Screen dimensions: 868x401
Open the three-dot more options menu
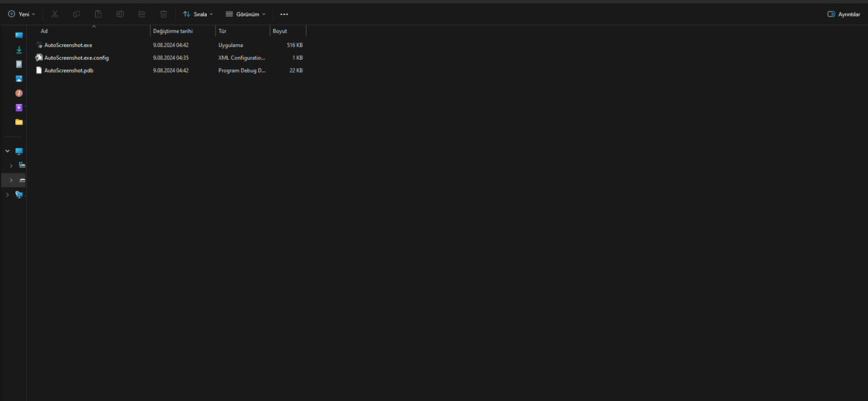click(x=284, y=14)
